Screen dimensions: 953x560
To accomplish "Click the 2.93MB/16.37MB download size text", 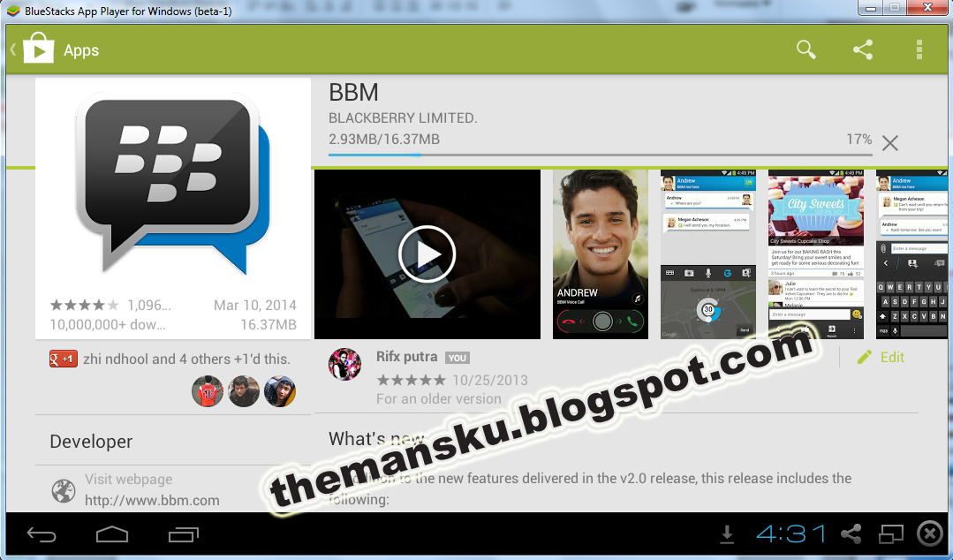I will tap(384, 140).
